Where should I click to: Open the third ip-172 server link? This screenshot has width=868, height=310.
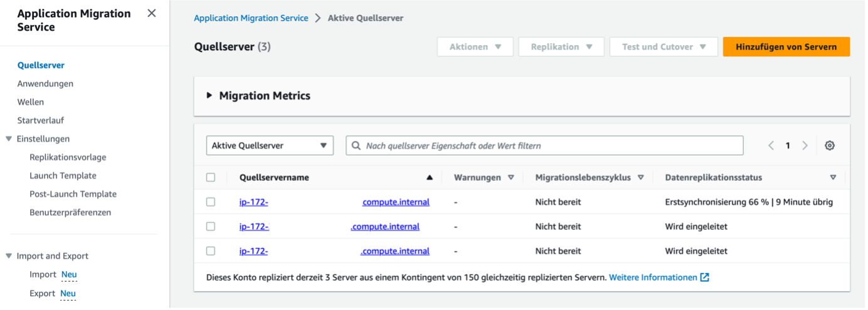[334, 251]
